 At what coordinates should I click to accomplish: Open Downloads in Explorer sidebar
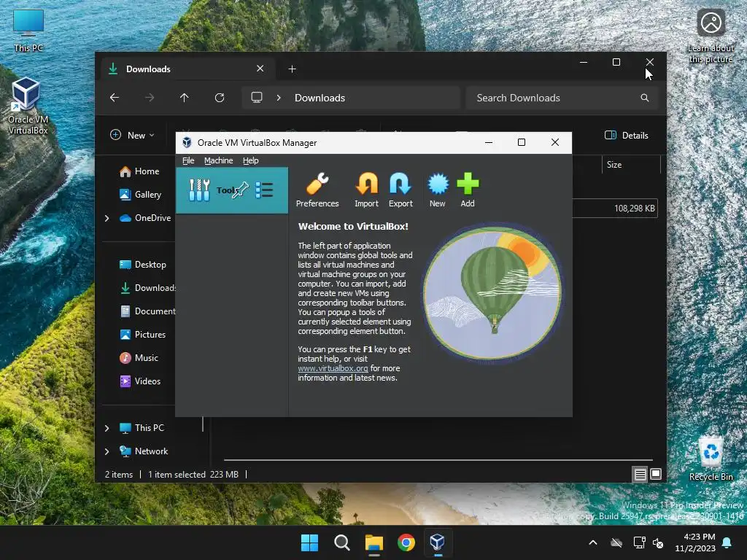tap(147, 287)
